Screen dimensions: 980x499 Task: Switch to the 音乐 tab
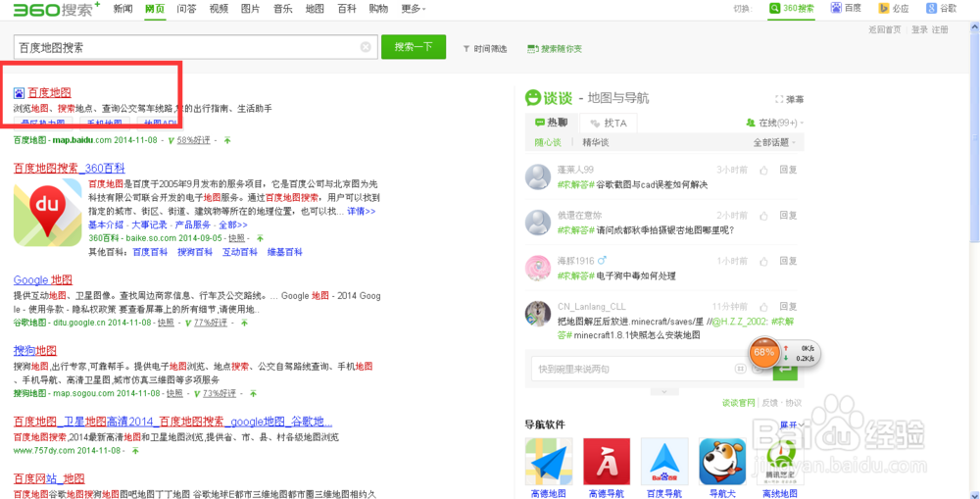pos(282,9)
